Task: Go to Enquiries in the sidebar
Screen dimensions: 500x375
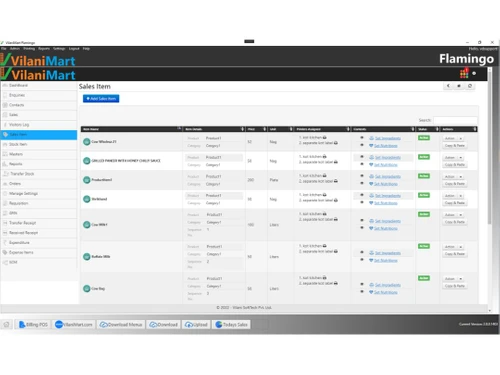Action: [39, 95]
